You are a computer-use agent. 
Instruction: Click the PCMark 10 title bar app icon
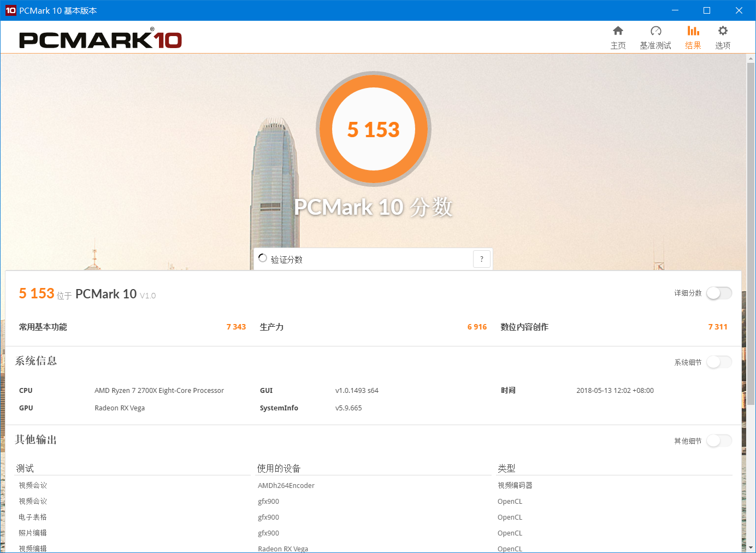(x=10, y=10)
